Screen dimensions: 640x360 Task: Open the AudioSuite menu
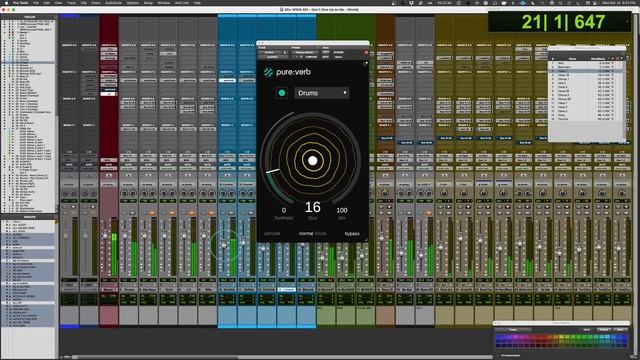tap(113, 3)
